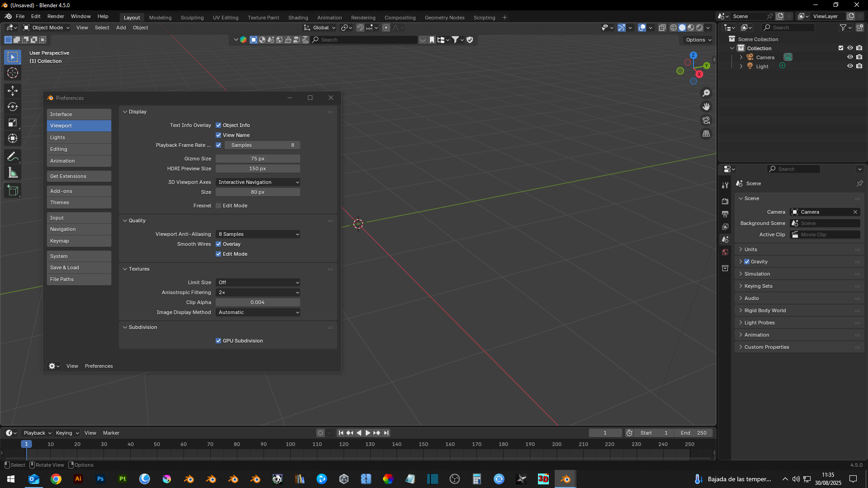868x488 pixels.
Task: Disable GPU Subdivision checkbox
Action: click(x=218, y=341)
